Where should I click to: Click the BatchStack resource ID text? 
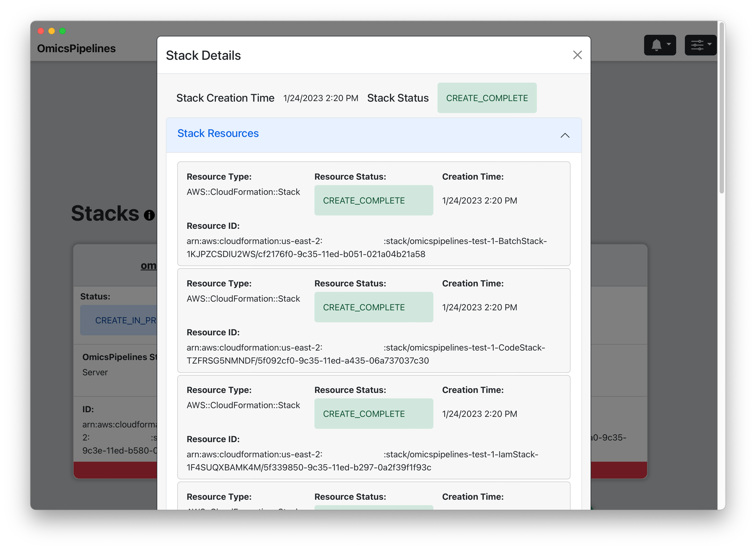pyautogui.click(x=367, y=248)
